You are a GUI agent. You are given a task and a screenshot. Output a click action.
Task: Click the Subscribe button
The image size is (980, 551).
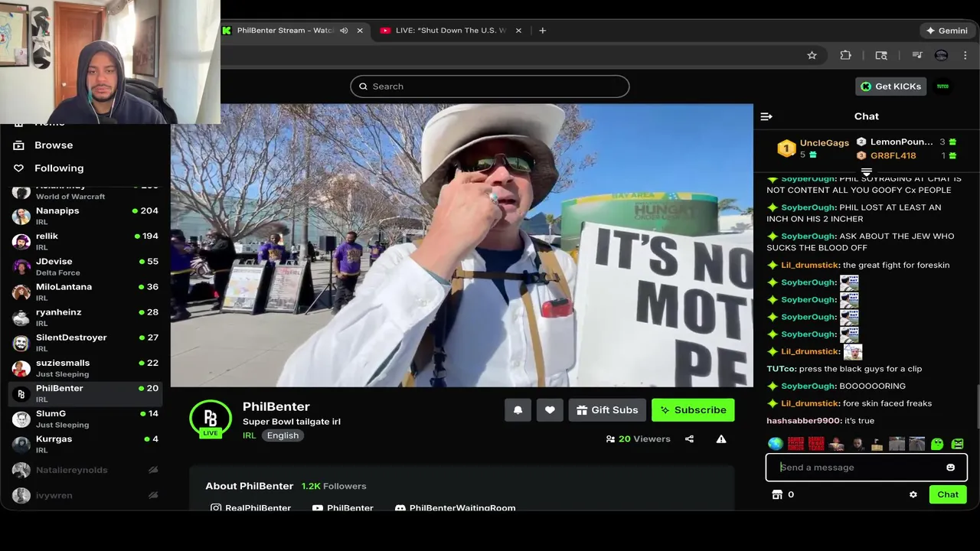tap(693, 410)
